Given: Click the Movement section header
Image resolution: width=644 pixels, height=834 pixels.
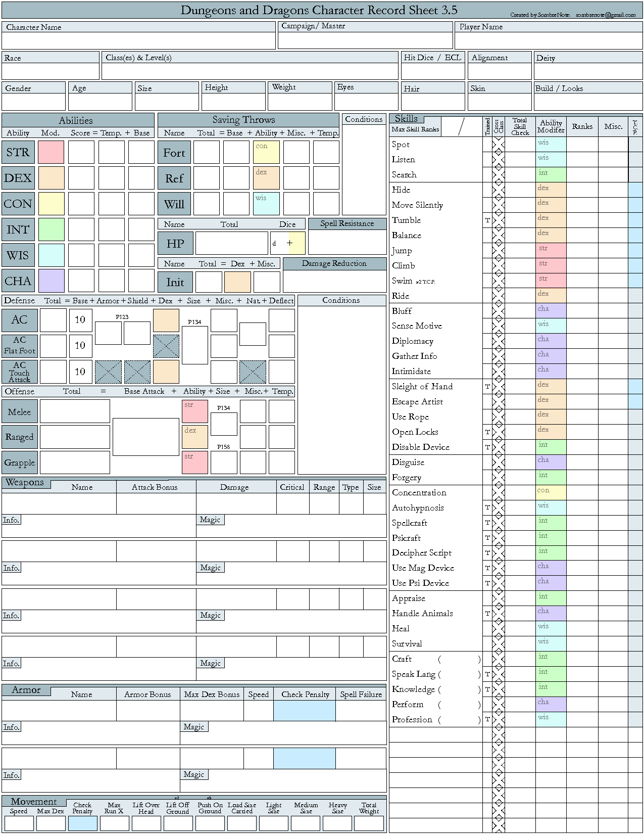Looking at the screenshot, I should coord(34,801).
